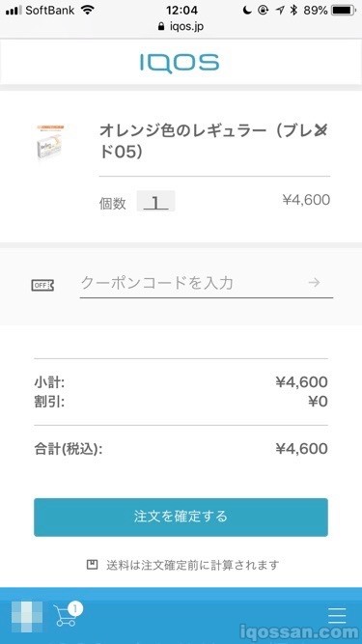Click the 合計(税込) total amount

(x=301, y=449)
